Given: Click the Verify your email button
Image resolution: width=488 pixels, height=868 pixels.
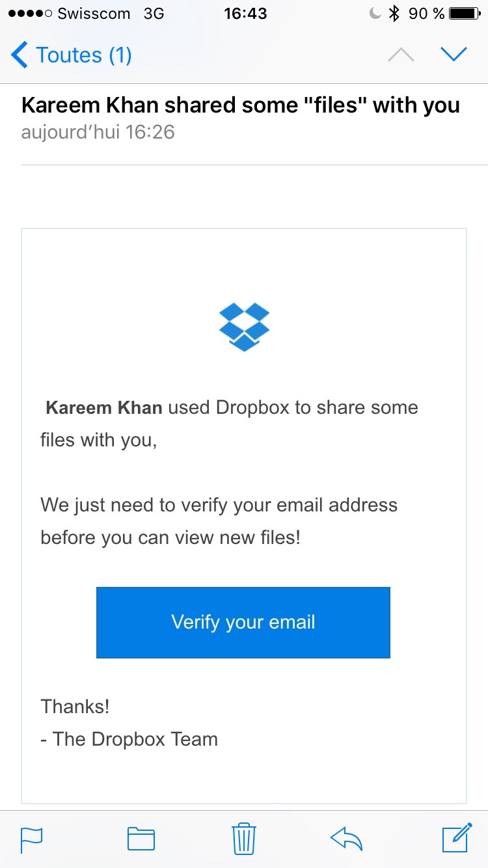Looking at the screenshot, I should [x=243, y=623].
